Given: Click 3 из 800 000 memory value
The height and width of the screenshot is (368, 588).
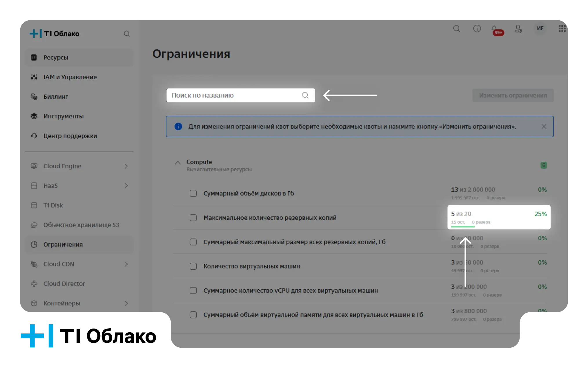Looking at the screenshot, I should click(469, 311).
